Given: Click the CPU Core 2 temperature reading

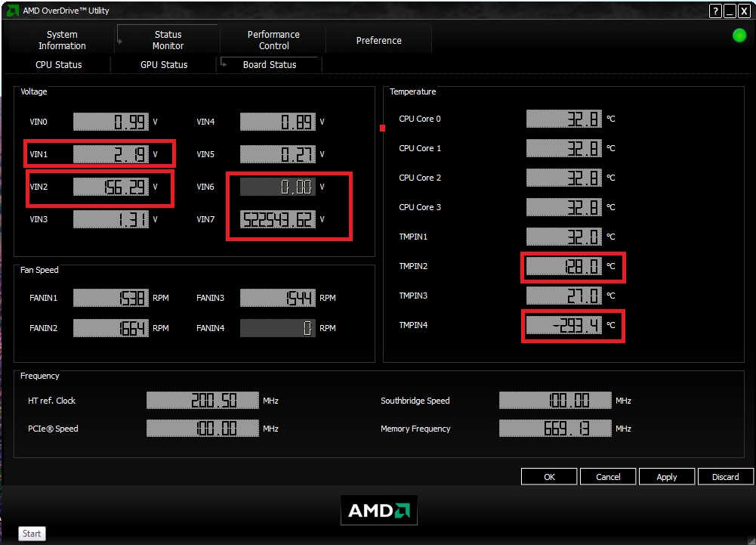Looking at the screenshot, I should (564, 178).
